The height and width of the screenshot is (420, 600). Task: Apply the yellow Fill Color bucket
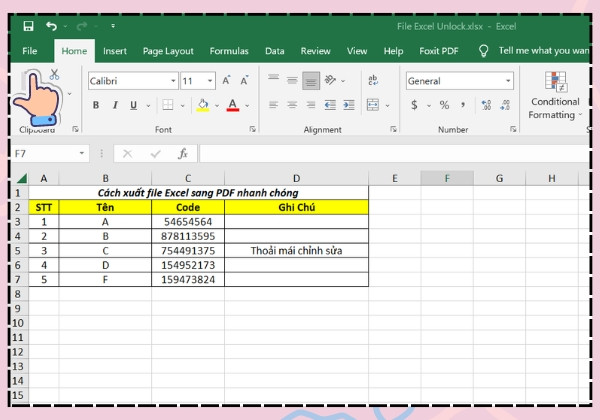click(x=203, y=105)
